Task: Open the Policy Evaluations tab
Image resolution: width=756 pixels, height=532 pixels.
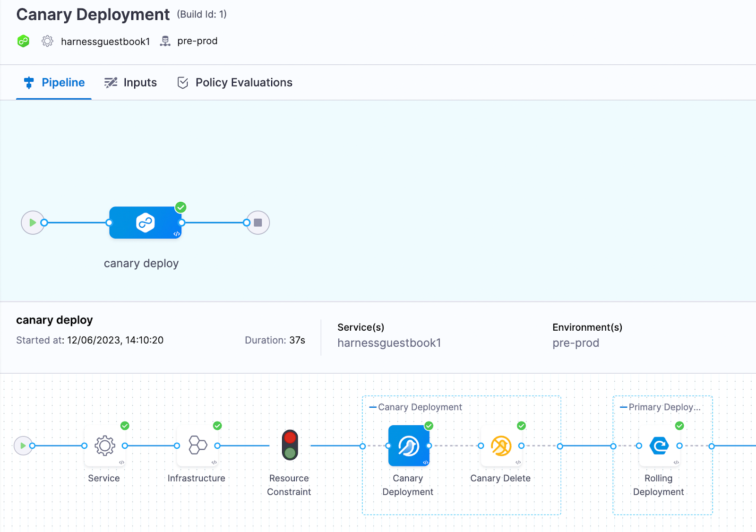Action: pos(235,83)
